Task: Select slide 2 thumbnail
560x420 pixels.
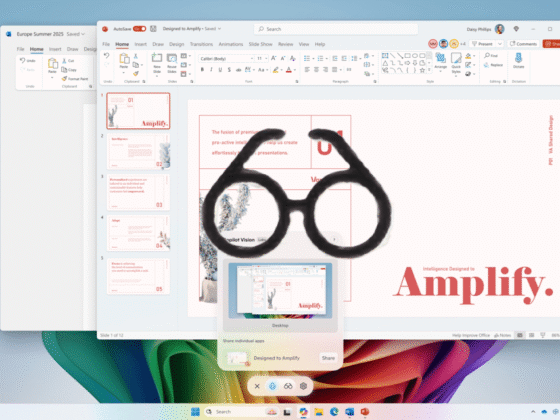Action: point(139,151)
